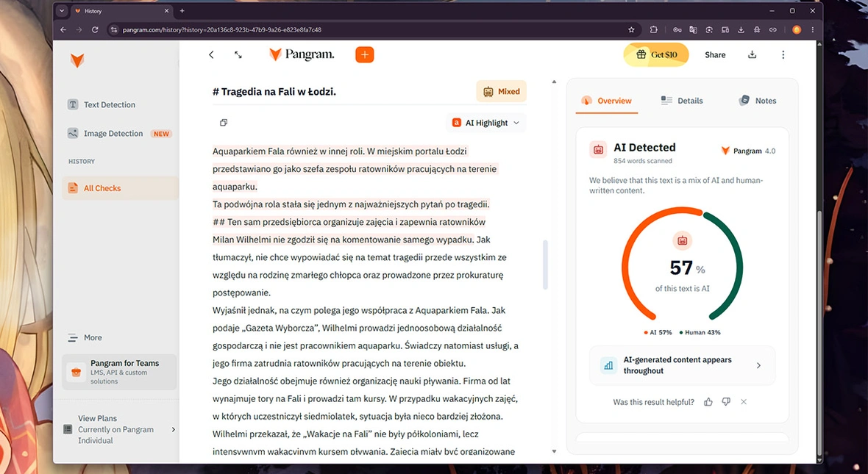Viewport: 868px width, 474px height.
Task: Toggle fullscreen expand arrows icon
Action: point(238,55)
